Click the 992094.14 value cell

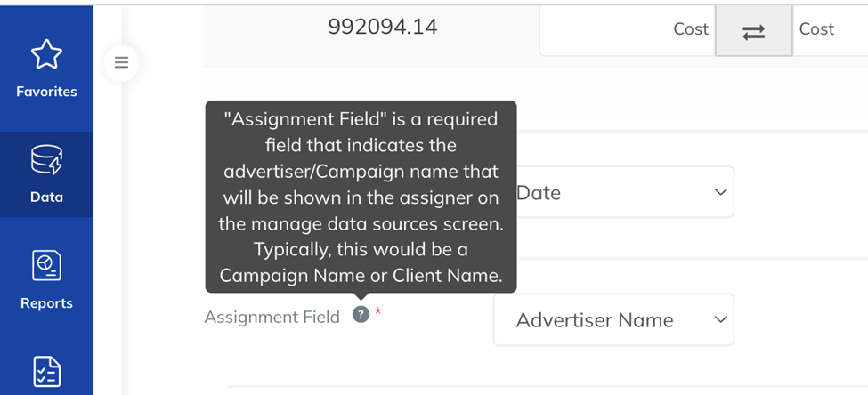pos(383,27)
